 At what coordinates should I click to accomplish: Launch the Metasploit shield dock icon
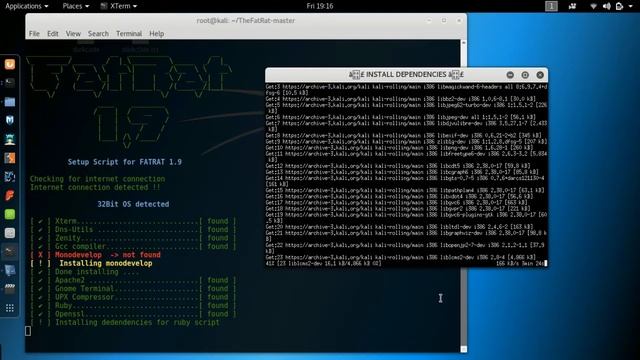[10, 120]
